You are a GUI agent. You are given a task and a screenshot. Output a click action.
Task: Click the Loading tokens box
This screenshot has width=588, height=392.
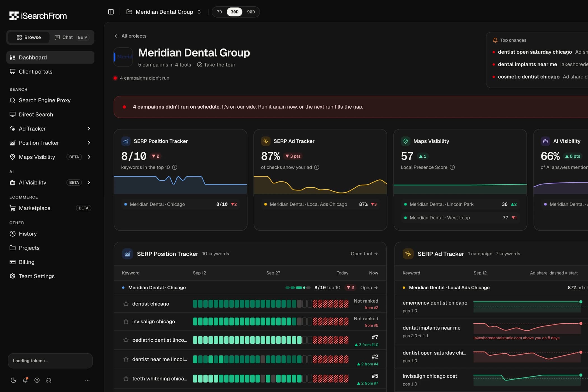point(50,361)
